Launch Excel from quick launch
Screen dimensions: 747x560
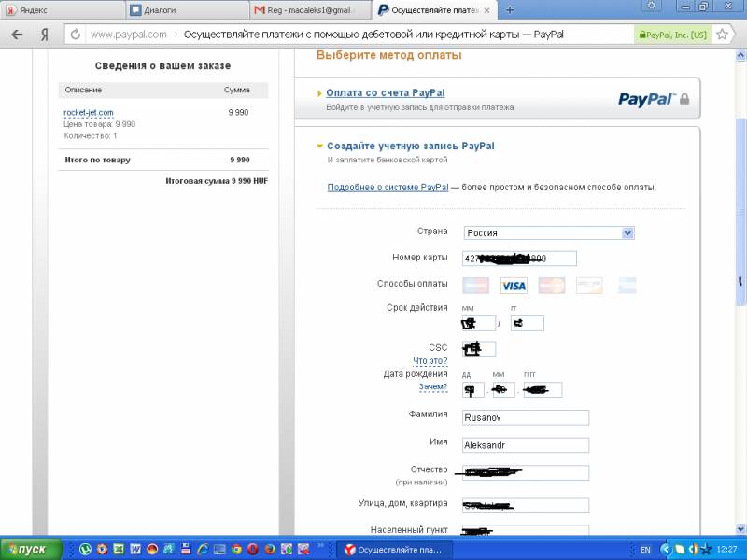pyautogui.click(x=119, y=550)
